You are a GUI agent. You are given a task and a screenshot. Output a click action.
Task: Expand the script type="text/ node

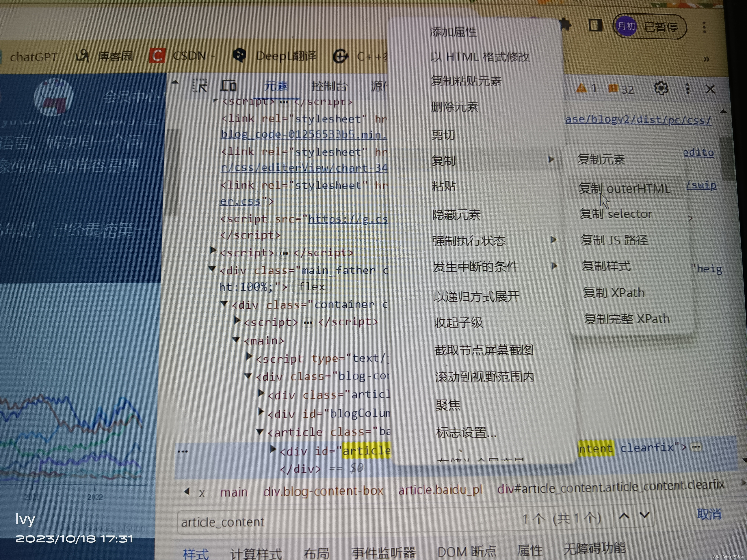(x=249, y=356)
